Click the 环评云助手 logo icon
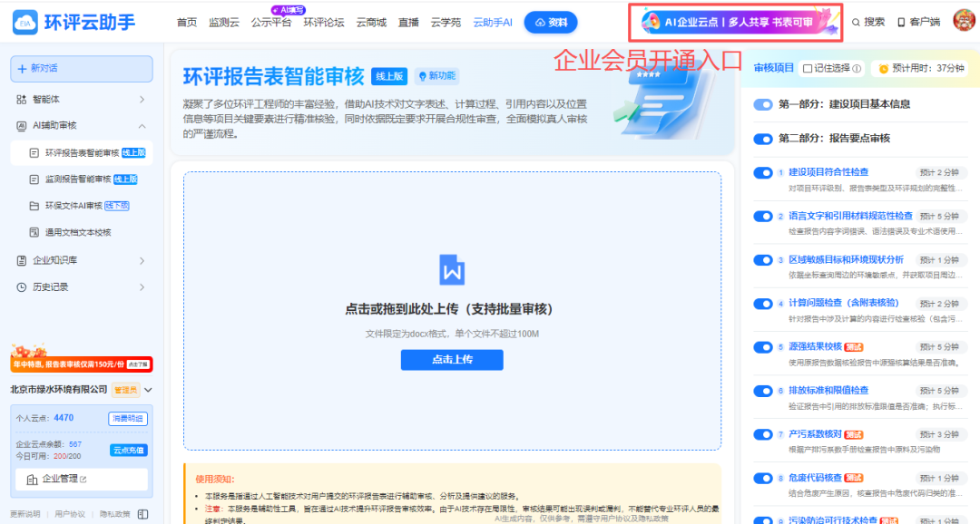This screenshot has height=524, width=980. [x=25, y=23]
